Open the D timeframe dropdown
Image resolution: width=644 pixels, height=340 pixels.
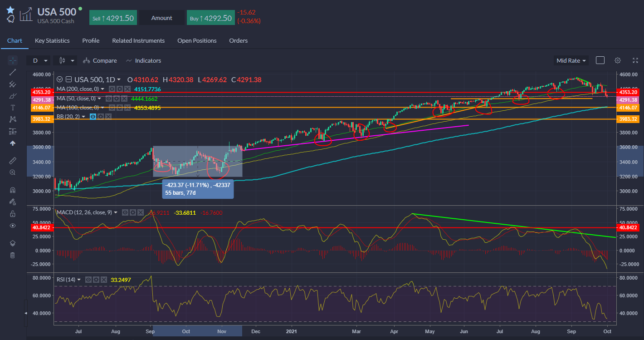38,60
